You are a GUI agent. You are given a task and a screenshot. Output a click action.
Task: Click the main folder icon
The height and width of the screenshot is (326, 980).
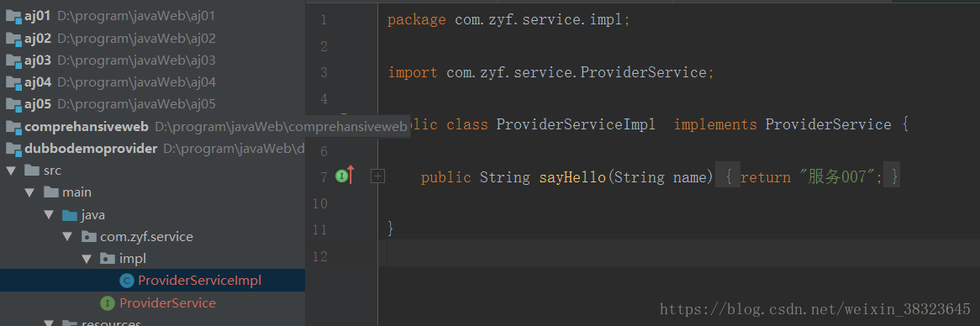pos(50,192)
